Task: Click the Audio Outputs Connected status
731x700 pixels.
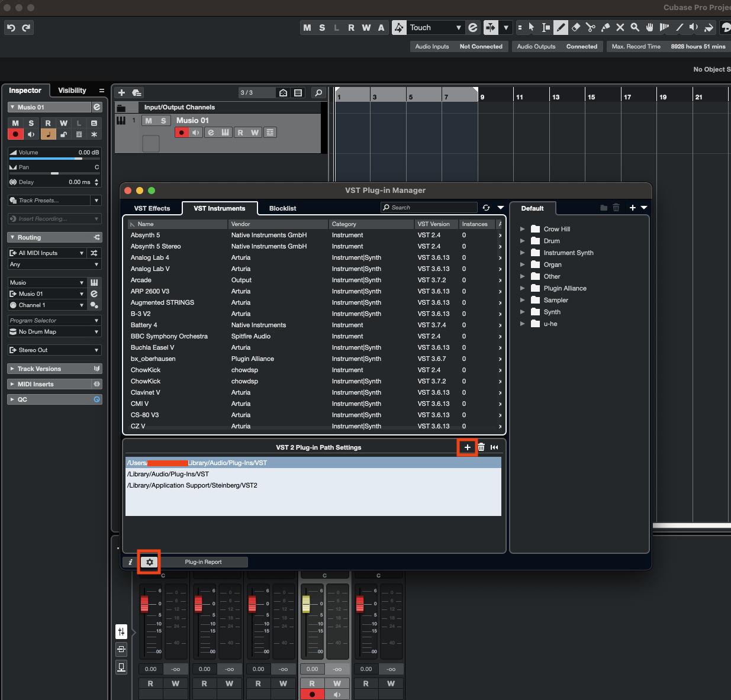Action: coord(557,47)
